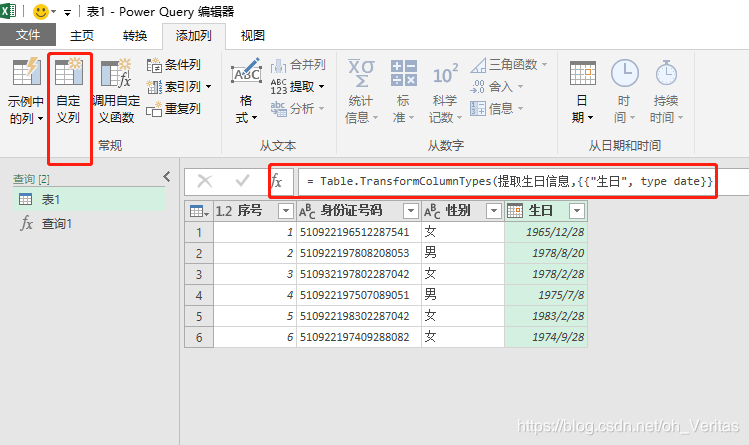This screenshot has width=749, height=445.
Task: Click birthday cell 1978/8/20
Action: [546, 254]
